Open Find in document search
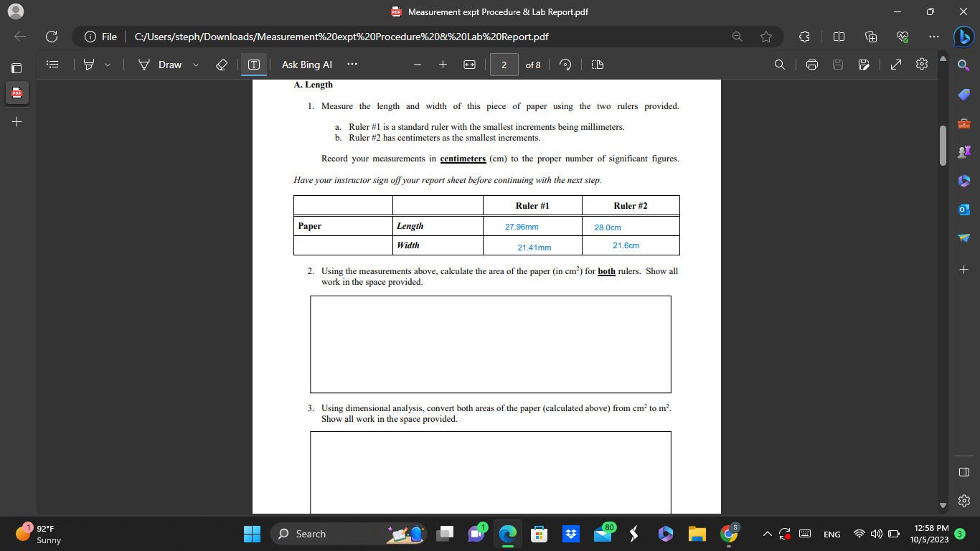The height and width of the screenshot is (551, 980). (779, 65)
